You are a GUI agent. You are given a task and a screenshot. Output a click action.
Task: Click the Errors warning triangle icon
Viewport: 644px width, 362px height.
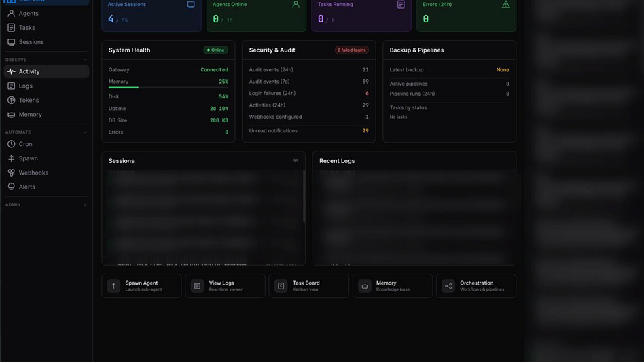[x=505, y=5]
